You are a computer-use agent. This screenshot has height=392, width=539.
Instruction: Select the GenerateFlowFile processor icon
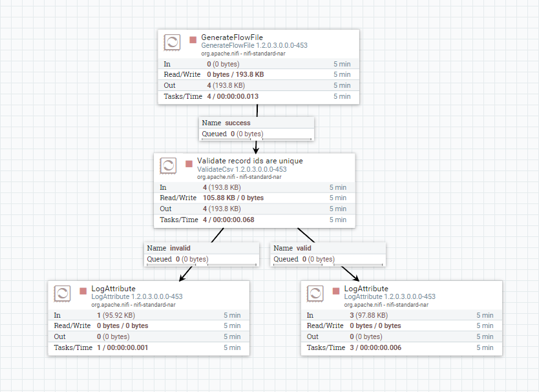pyautogui.click(x=172, y=42)
